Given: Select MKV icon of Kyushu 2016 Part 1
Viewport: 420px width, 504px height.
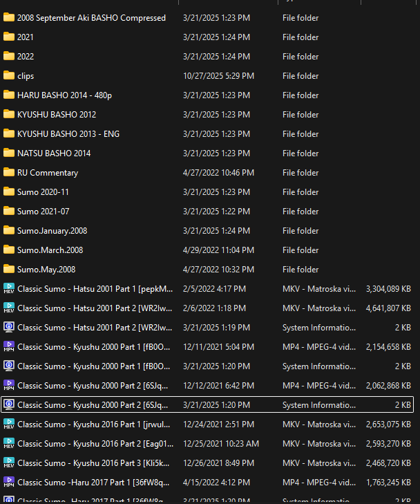Looking at the screenshot, I should (9, 424).
